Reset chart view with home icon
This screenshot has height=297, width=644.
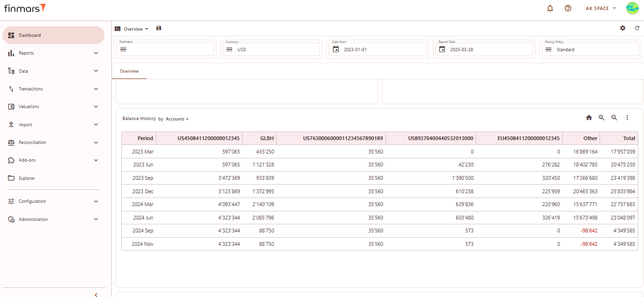(x=589, y=118)
